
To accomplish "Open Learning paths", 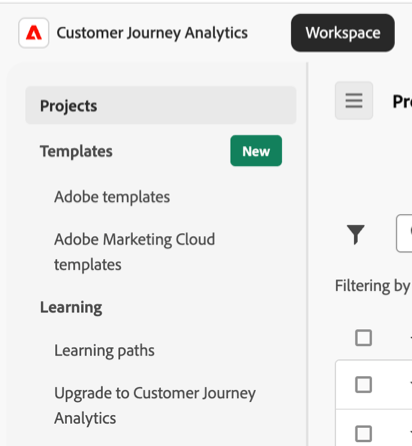I will pyautogui.click(x=104, y=350).
